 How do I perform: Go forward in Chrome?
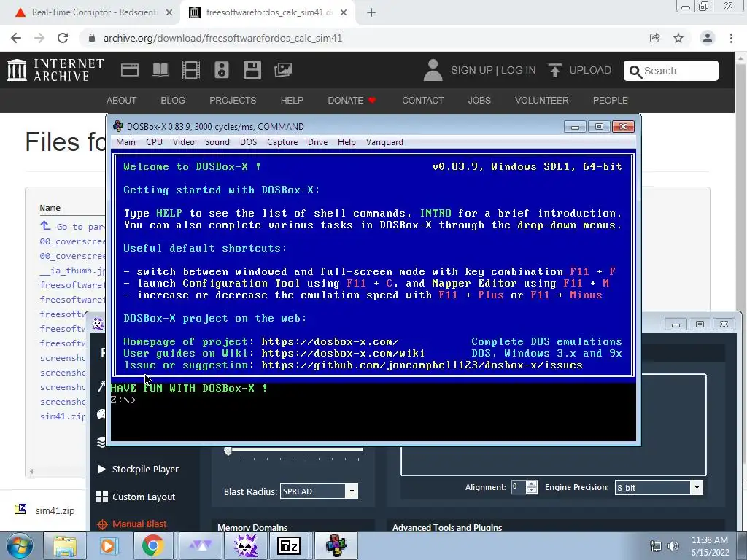(39, 38)
